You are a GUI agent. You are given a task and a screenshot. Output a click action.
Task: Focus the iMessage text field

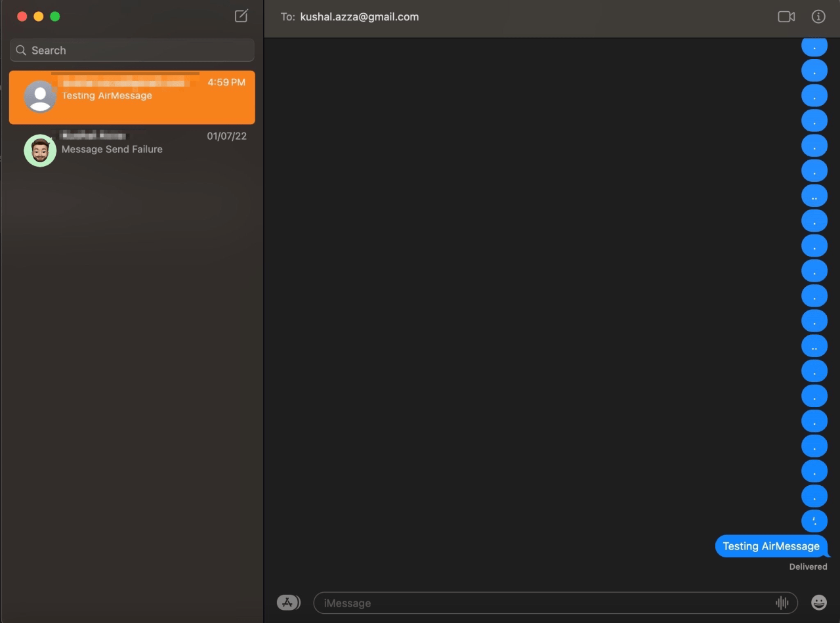555,603
